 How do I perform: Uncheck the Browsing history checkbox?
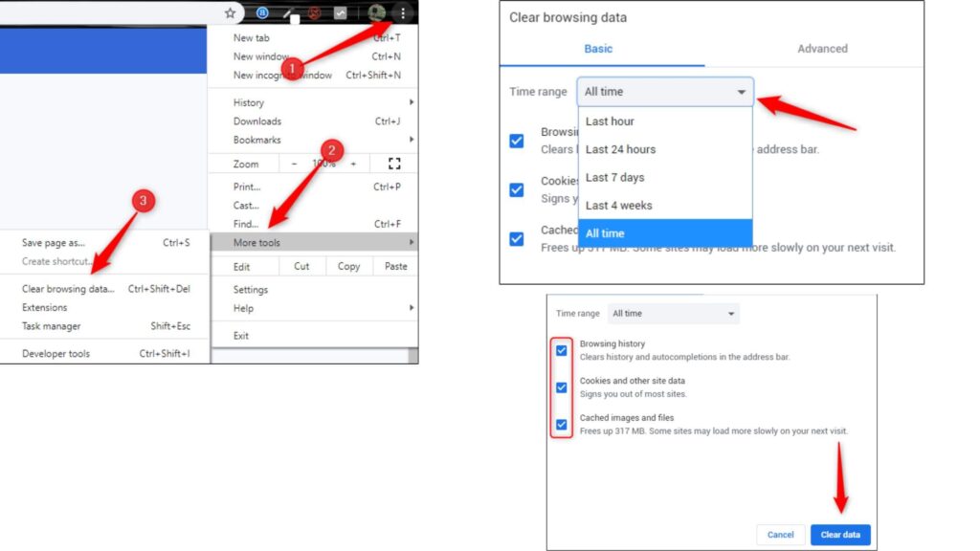(x=562, y=351)
